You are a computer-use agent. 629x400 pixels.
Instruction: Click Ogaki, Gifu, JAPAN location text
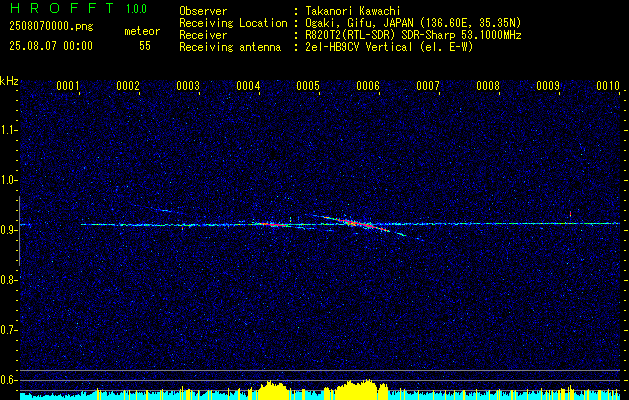tap(413, 23)
